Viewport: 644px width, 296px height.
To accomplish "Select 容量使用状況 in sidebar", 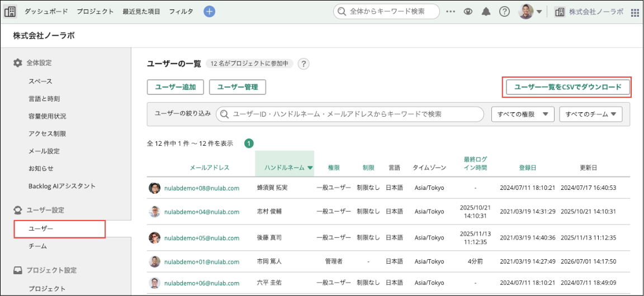I will 47,116.
